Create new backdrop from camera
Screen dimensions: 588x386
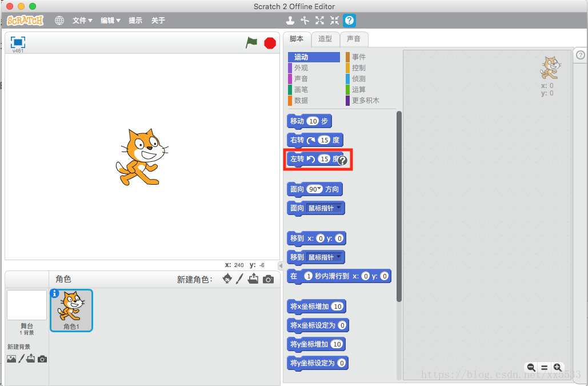pyautogui.click(x=42, y=359)
